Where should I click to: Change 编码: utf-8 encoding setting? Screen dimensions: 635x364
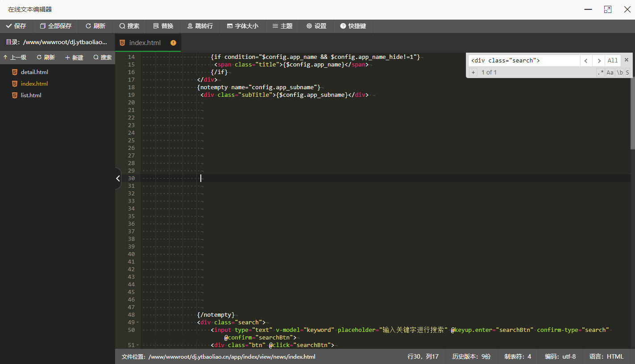(x=560, y=356)
